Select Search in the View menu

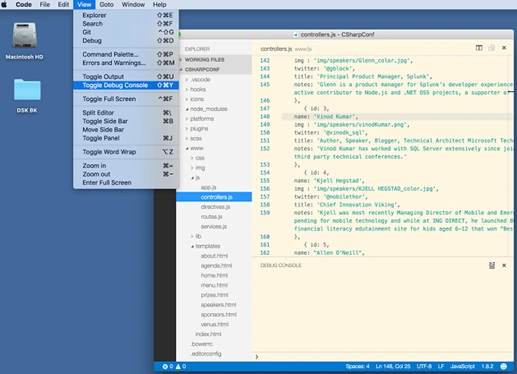click(126, 24)
